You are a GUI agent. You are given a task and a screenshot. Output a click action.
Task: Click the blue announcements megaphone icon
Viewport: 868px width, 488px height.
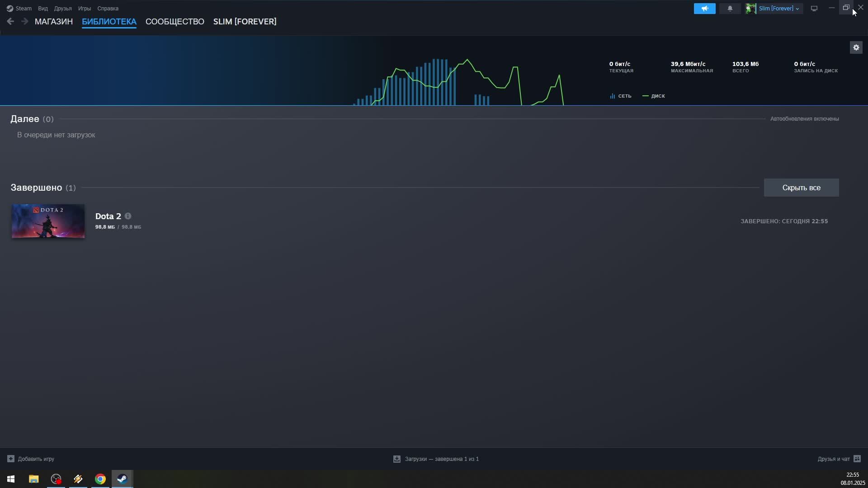click(704, 9)
